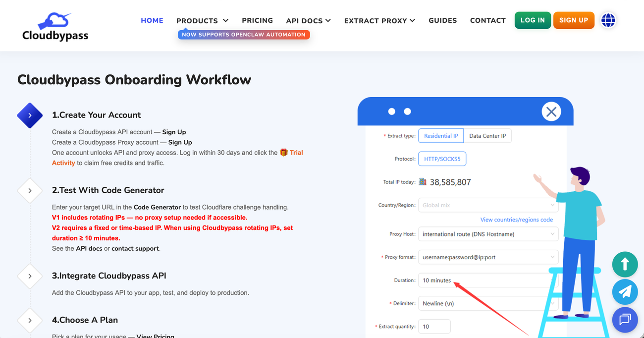
Task: Click the 2.Test With Code Generator heading
Action: pyautogui.click(x=108, y=190)
